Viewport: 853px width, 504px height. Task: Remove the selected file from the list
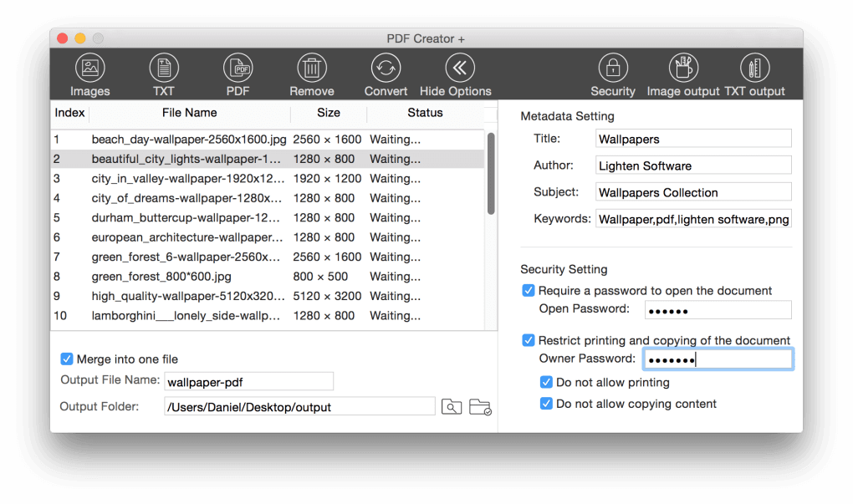[x=311, y=73]
